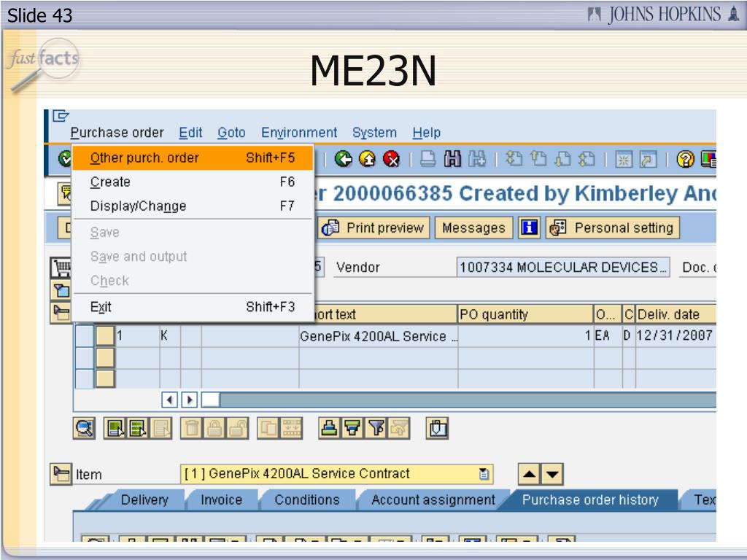
Task: Click the Messages button
Action: [473, 228]
